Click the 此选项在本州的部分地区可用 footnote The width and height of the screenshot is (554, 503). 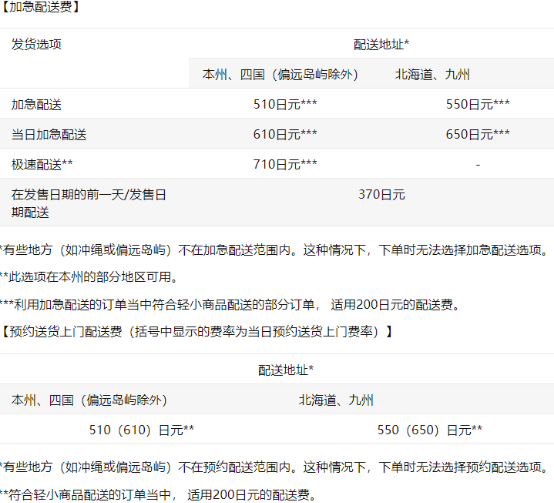pyautogui.click(x=89, y=277)
